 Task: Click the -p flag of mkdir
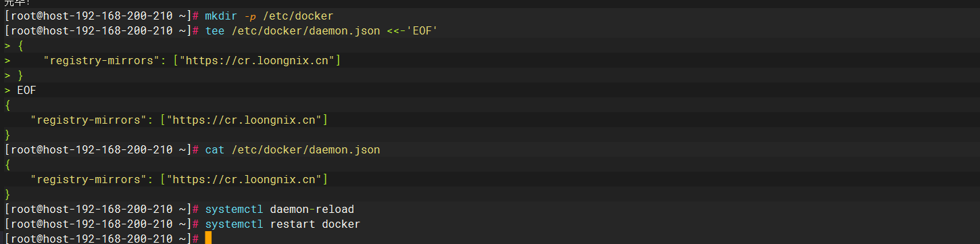point(248,15)
